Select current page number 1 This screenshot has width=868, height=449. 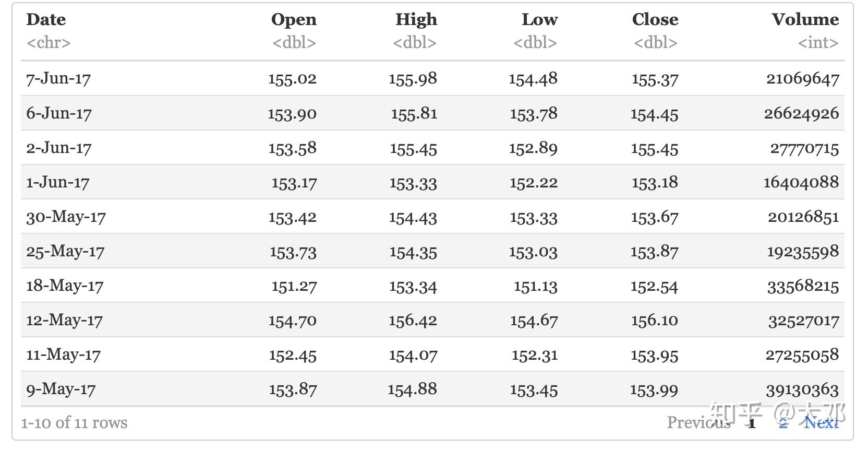pos(751,423)
